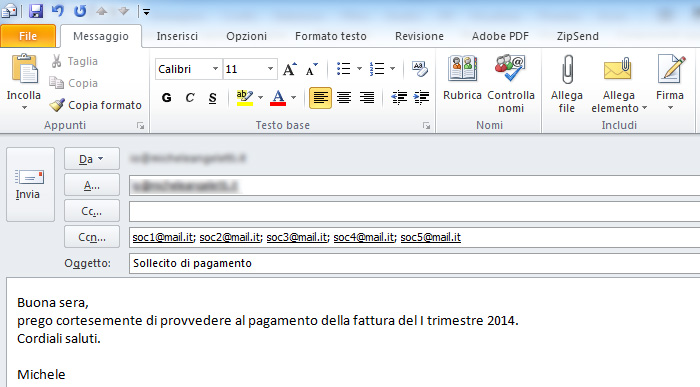Attach a file with Allega file
700x387 pixels.
click(x=567, y=83)
